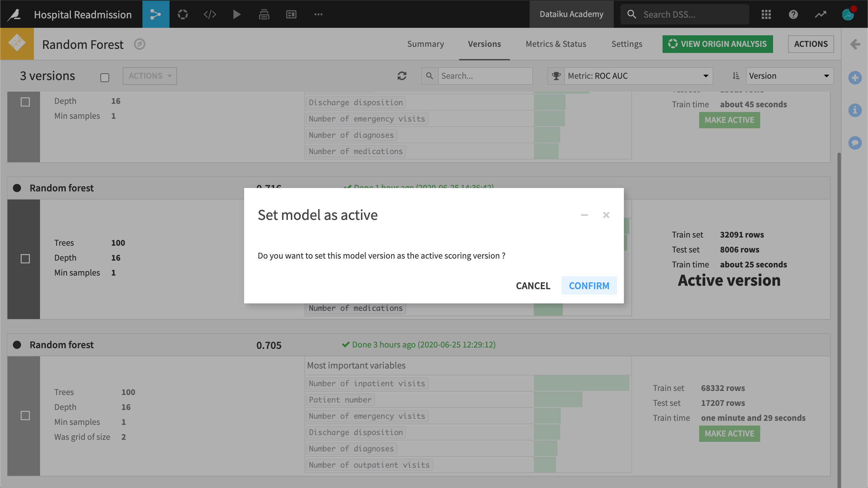This screenshot has height=488, width=868.
Task: Toggle the sort order icon
Action: click(x=736, y=76)
